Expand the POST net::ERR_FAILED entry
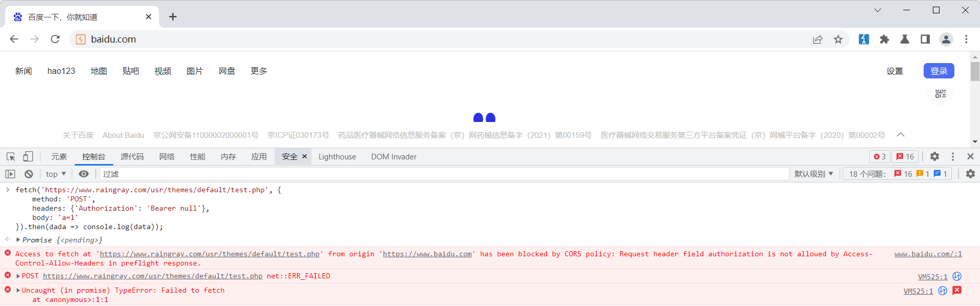 tap(18, 276)
